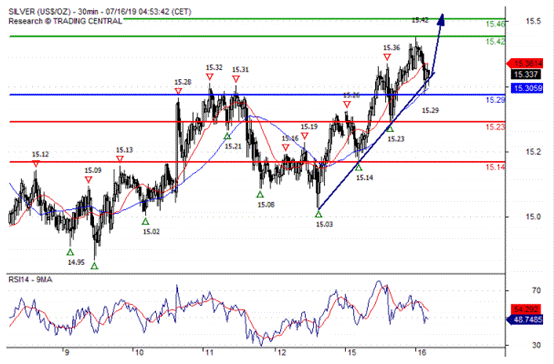Screen dimensions: 554x364
Task: Select the green up-triangle marker at 14.95
Action: tap(70, 252)
